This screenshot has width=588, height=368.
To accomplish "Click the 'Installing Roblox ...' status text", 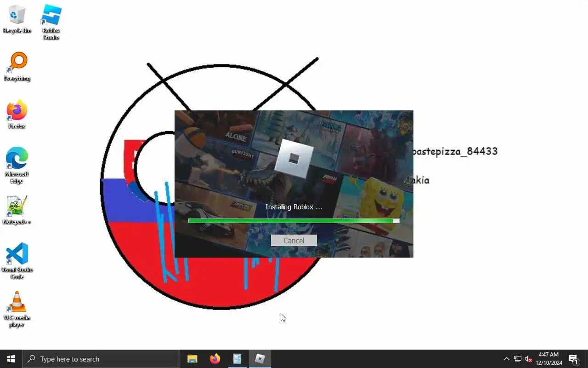I will point(294,207).
